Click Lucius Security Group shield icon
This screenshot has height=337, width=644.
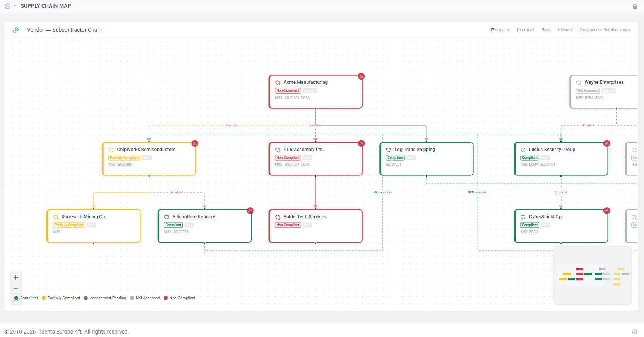tap(523, 150)
